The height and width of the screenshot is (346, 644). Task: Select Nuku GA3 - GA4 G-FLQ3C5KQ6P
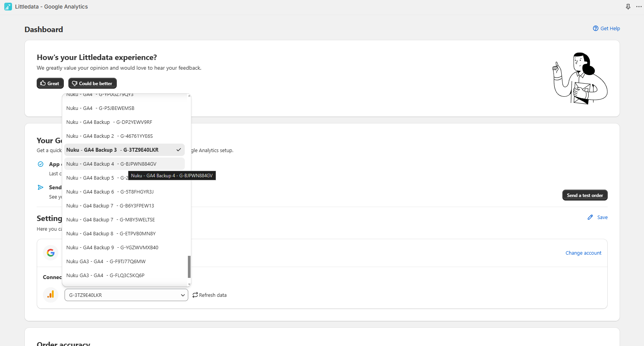point(124,275)
